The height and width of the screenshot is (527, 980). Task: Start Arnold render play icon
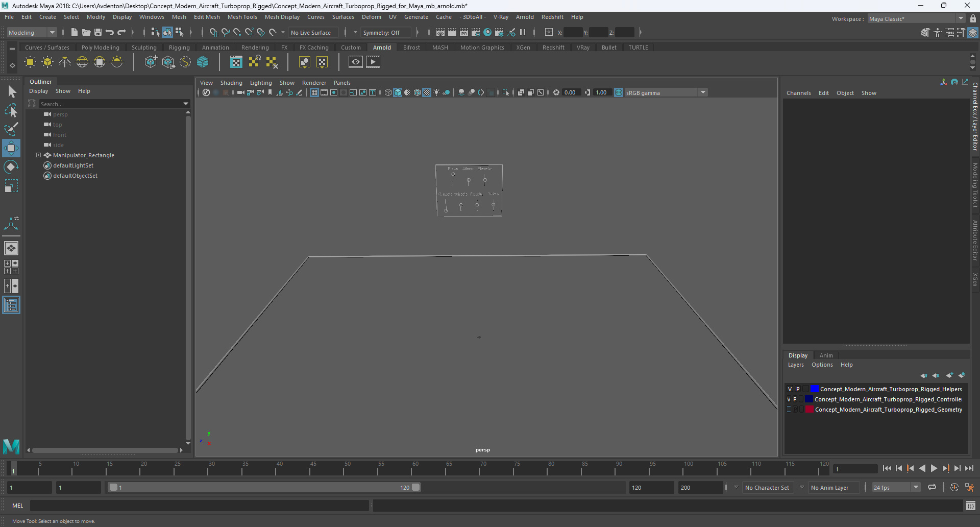pos(373,62)
